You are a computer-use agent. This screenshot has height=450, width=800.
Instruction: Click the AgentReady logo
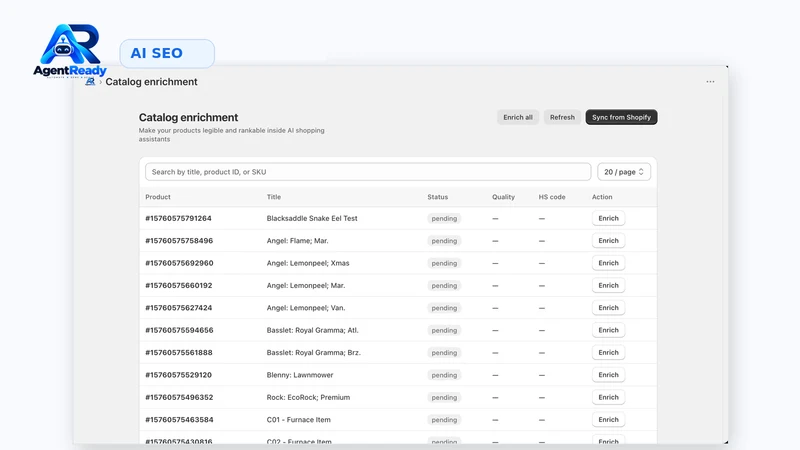pos(70,51)
